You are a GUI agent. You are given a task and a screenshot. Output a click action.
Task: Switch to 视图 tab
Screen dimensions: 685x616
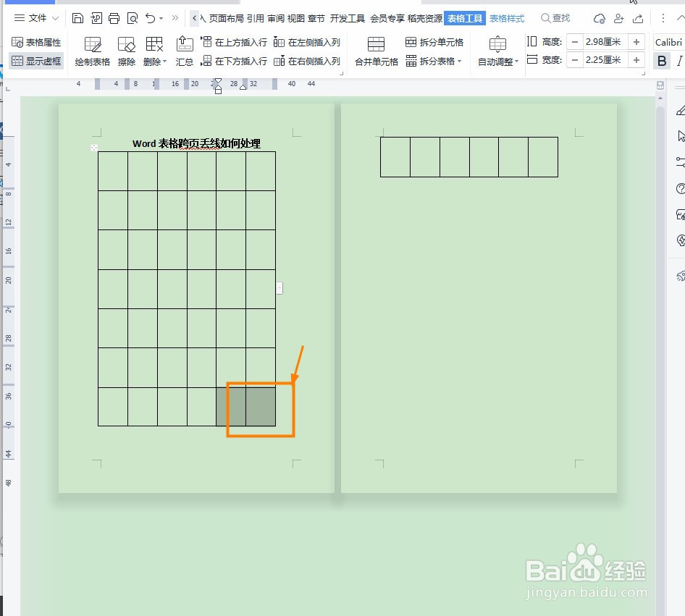coord(295,18)
